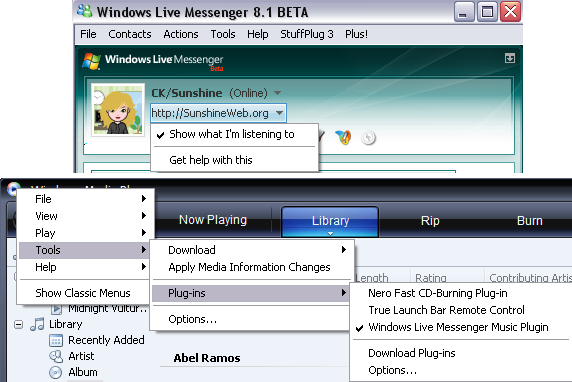Click the CK/Sunshine display picture
This screenshot has height=382, width=572.
(x=118, y=110)
